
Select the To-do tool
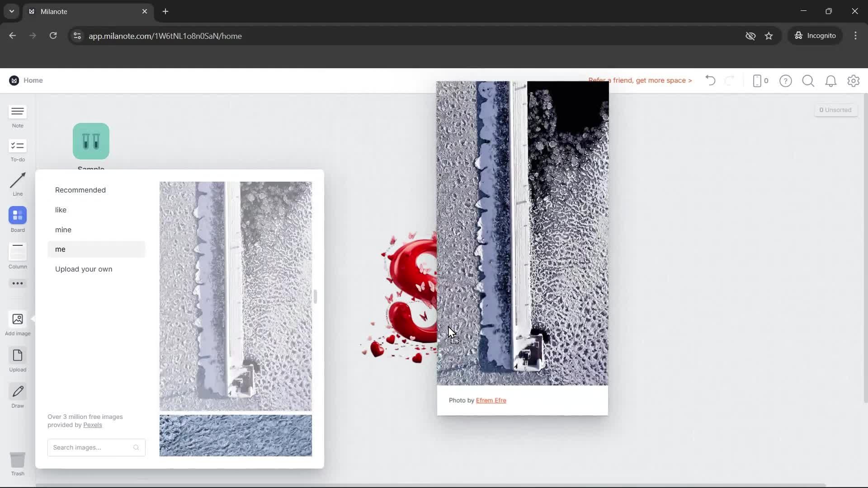pos(17,150)
